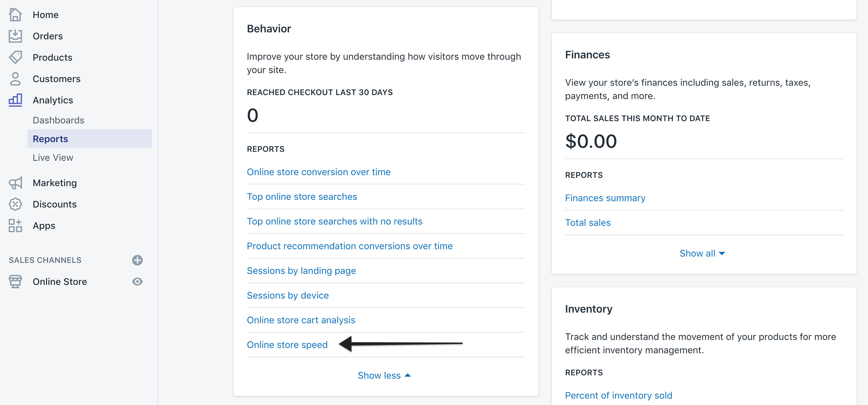The image size is (868, 405).
Task: Click the Home house icon
Action: point(15,15)
